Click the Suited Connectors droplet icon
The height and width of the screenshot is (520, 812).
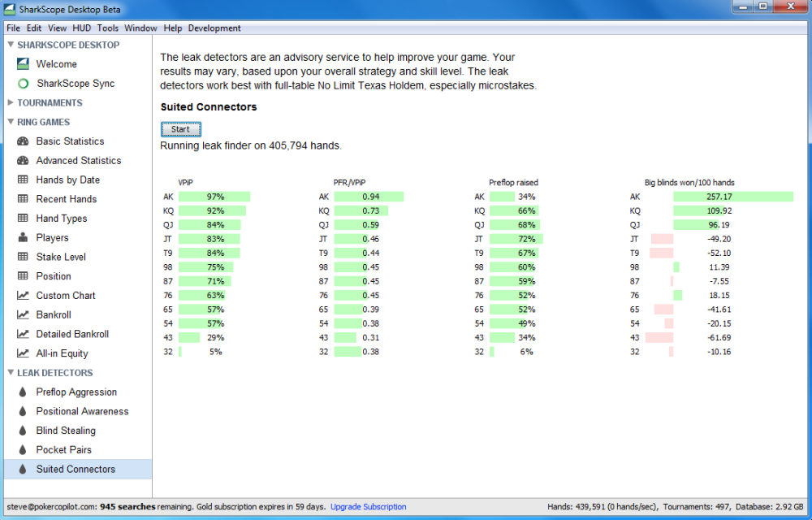pos(23,470)
